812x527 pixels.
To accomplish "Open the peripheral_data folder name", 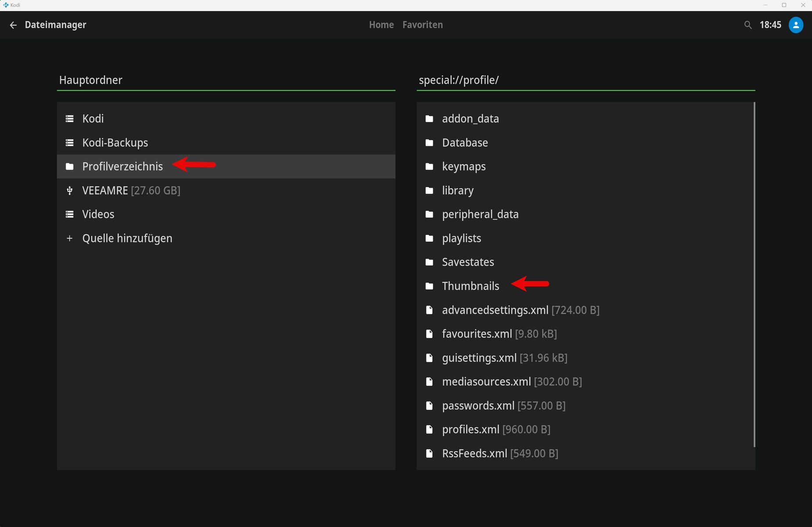I will coord(480,215).
